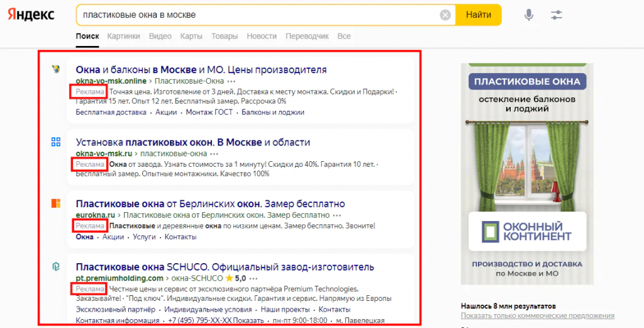Image resolution: width=644 pixels, height=328 pixels.
Task: Switch to the Видео tab
Action: [x=160, y=36]
